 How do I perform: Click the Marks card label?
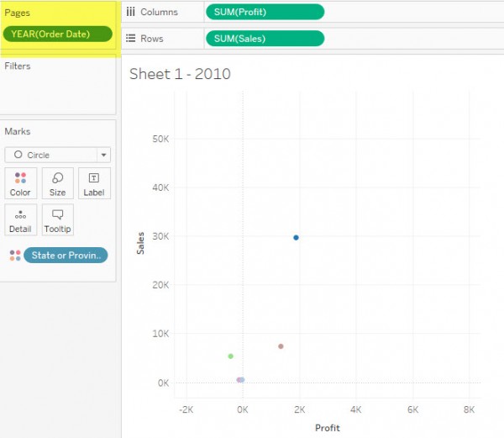click(18, 131)
